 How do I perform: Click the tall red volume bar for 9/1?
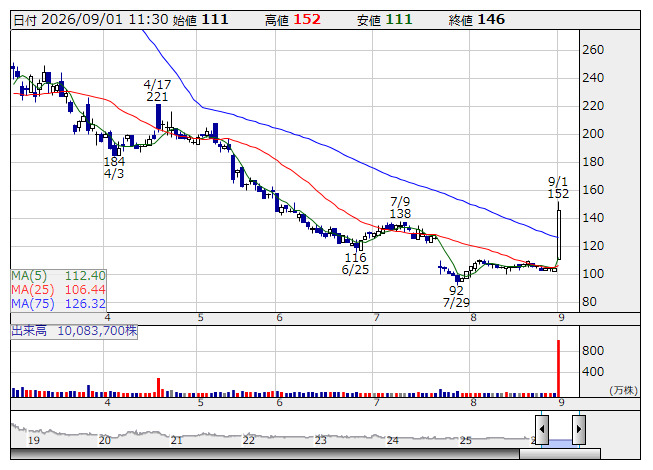point(558,368)
